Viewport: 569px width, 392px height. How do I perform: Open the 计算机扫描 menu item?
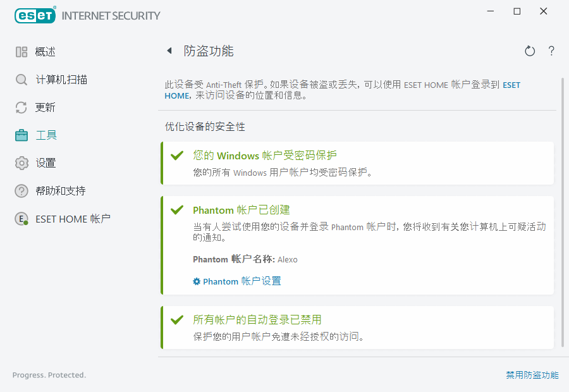click(61, 80)
